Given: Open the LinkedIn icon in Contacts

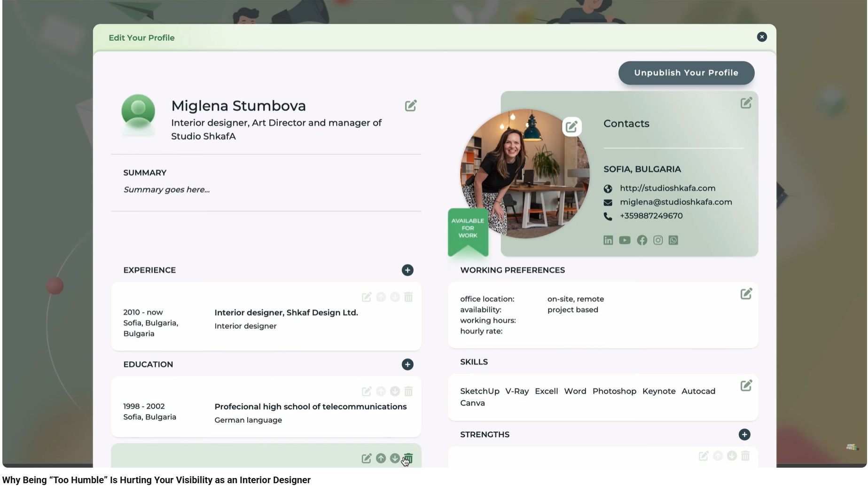Looking at the screenshot, I should tap(608, 240).
